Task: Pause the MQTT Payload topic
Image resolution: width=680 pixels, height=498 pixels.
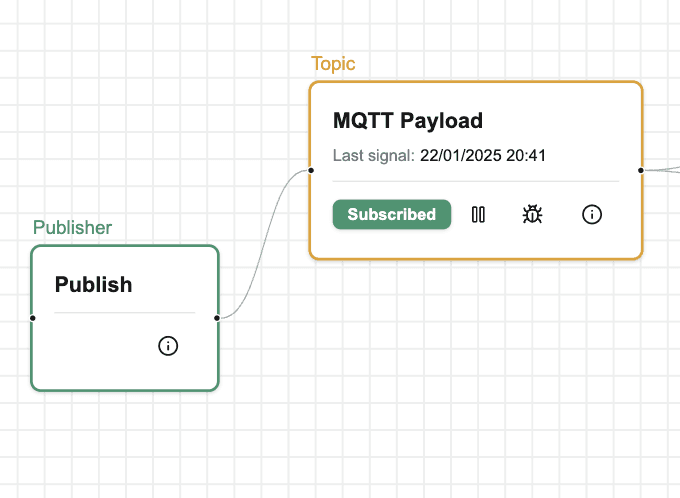Action: [x=478, y=214]
